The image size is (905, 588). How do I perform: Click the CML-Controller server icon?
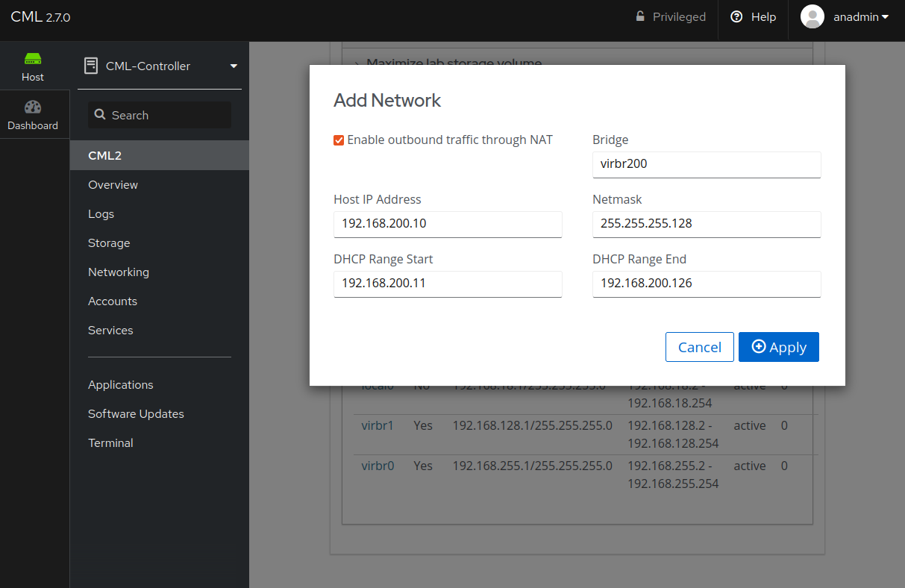[90, 66]
